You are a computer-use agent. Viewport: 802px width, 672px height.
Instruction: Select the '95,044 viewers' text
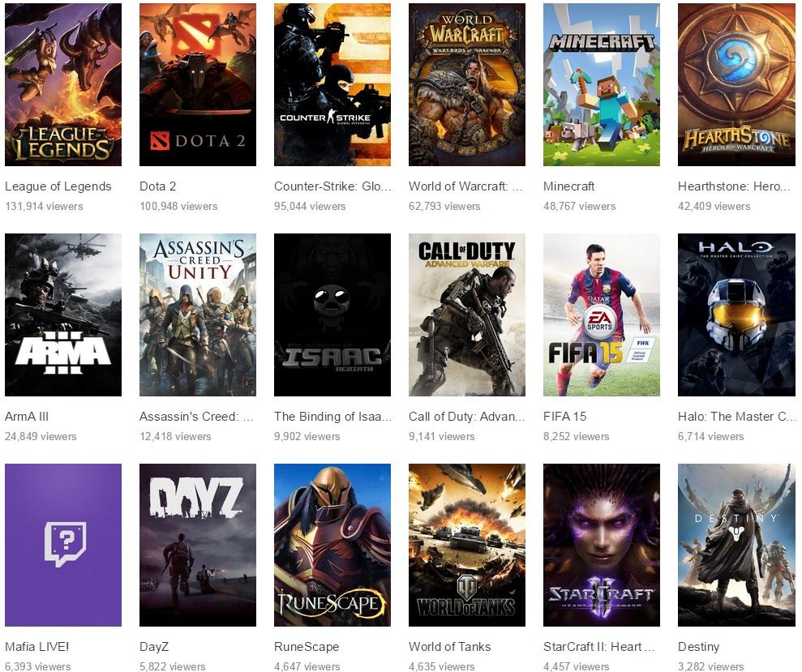(310, 207)
